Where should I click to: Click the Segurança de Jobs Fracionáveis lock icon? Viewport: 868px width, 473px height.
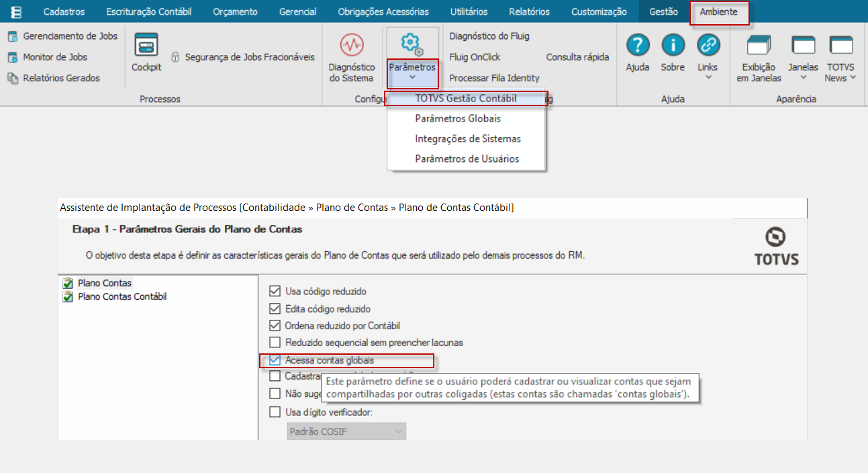(x=175, y=57)
